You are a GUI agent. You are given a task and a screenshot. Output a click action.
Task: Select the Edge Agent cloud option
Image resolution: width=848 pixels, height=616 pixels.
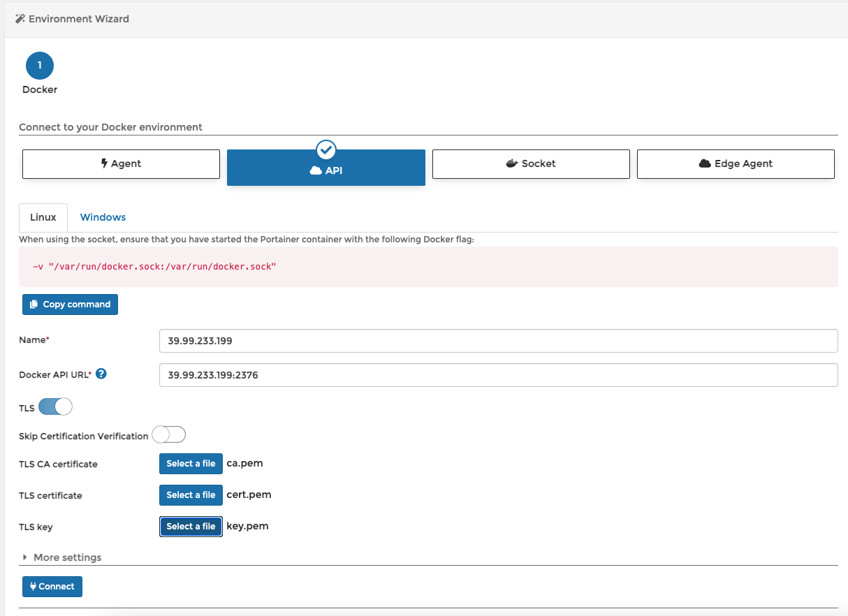(x=736, y=163)
